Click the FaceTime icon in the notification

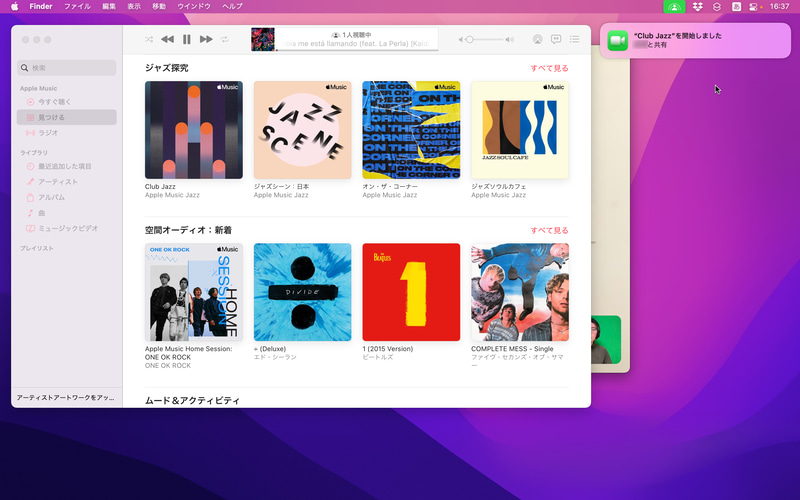(x=617, y=40)
